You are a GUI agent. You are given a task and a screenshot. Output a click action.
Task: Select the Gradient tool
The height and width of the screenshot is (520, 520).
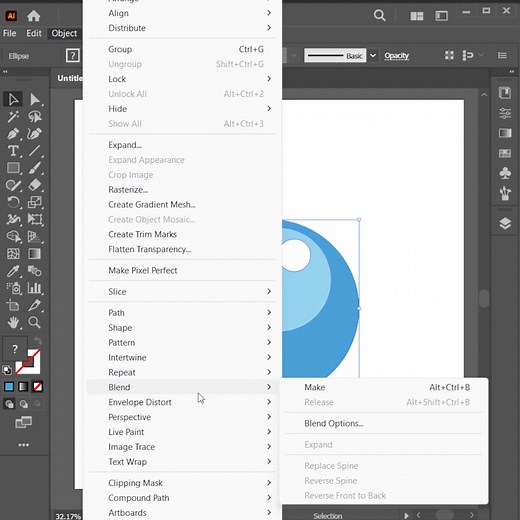34,254
